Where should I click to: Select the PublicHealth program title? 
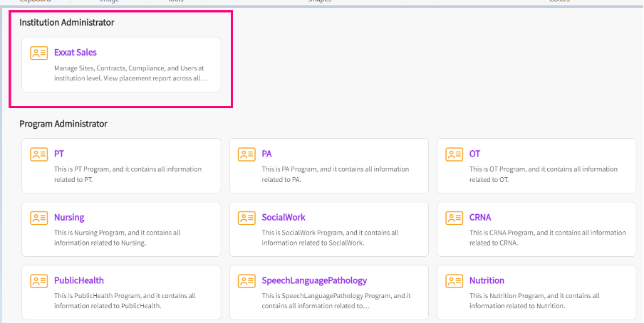pos(78,280)
